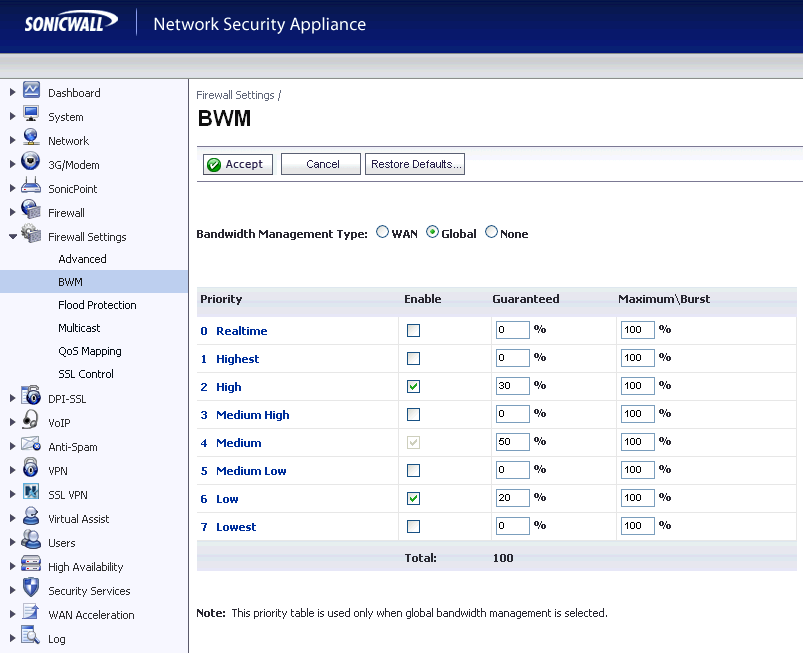Enable the Realtime priority checkbox
This screenshot has width=803, height=653.
click(413, 331)
